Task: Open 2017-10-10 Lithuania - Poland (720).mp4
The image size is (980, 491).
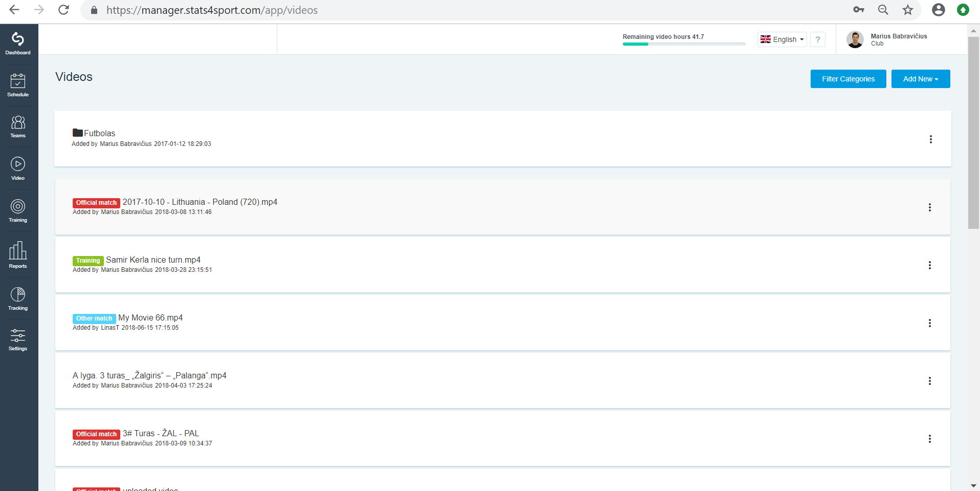Action: (x=200, y=202)
